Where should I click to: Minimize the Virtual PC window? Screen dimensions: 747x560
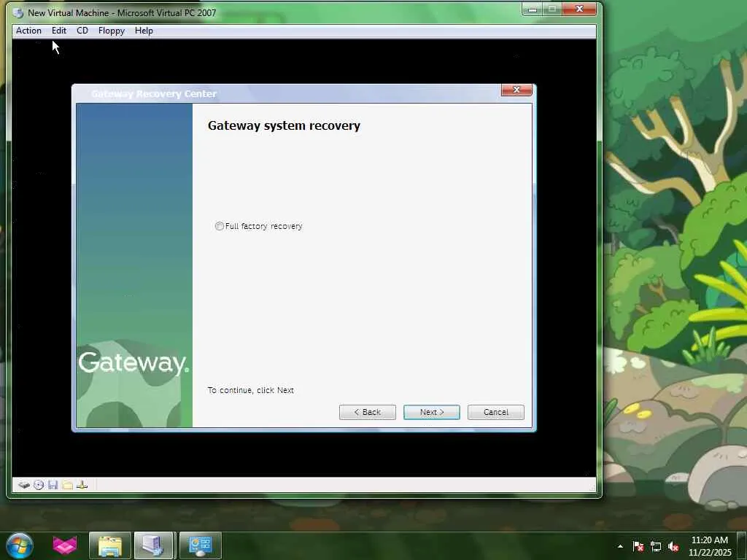(x=533, y=9)
